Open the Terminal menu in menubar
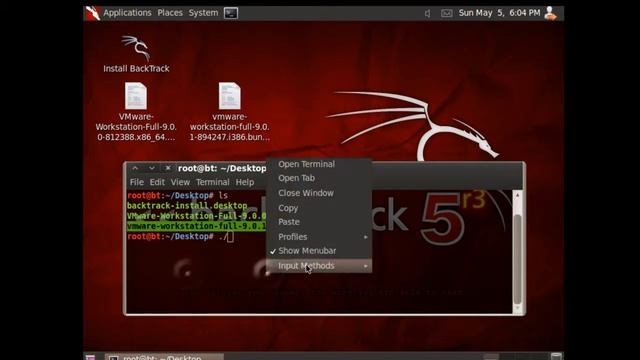Screen dimensions: 640x360 tap(213, 182)
